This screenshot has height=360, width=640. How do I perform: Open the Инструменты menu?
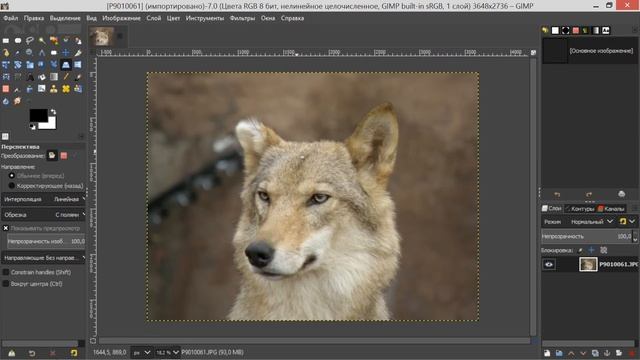204,18
